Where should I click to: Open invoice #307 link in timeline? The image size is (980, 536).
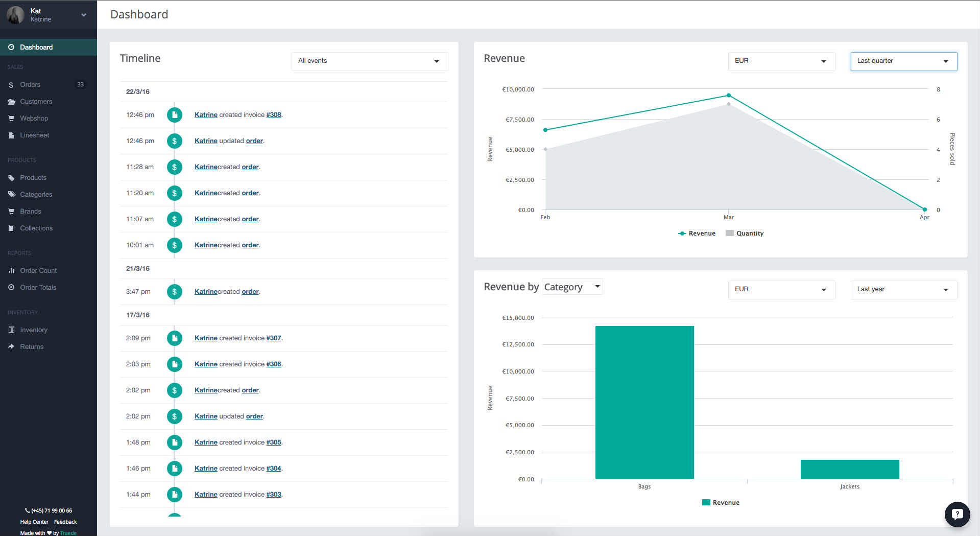274,338
